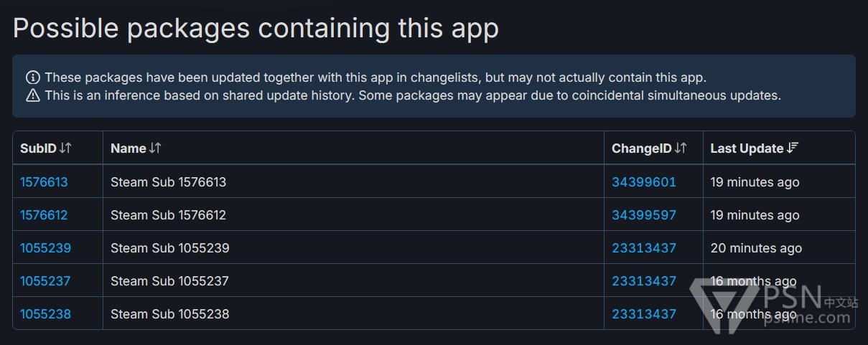Viewport: 868px width, 345px height.
Task: Open SubID 1576612 link
Action: click(44, 215)
